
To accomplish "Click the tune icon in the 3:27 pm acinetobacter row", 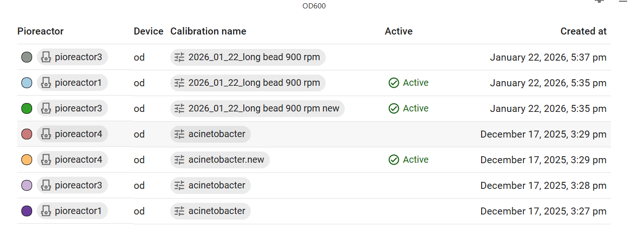I will (x=180, y=211).
